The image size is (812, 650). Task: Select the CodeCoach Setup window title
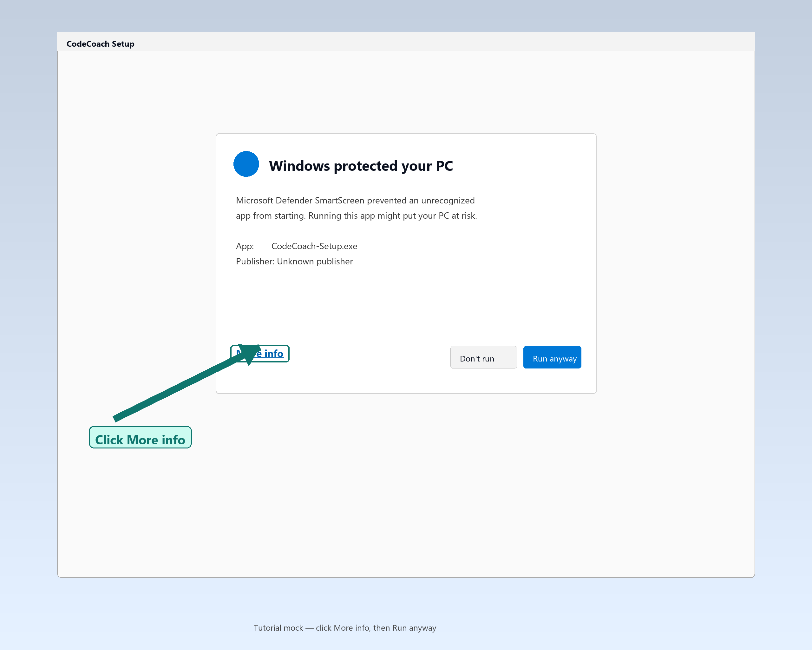coord(101,44)
